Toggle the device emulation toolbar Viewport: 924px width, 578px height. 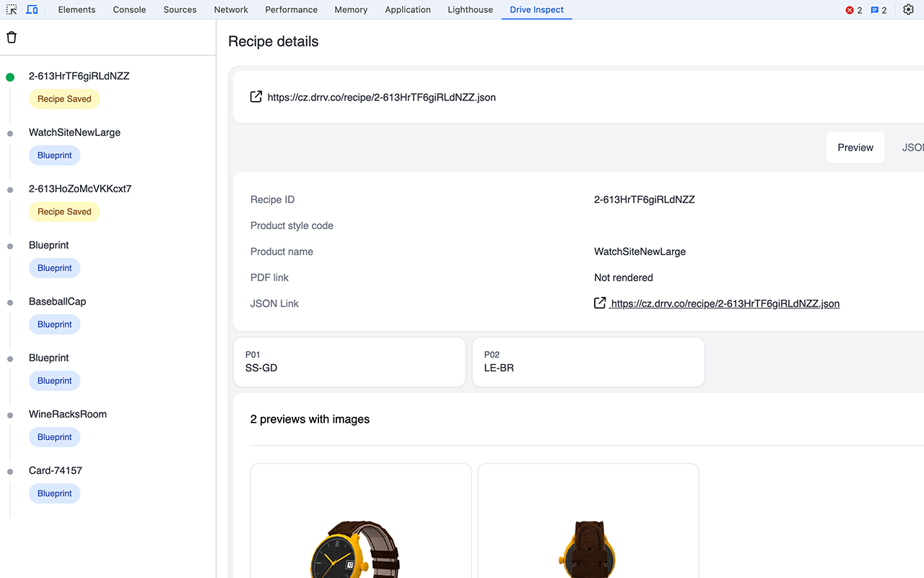(32, 9)
